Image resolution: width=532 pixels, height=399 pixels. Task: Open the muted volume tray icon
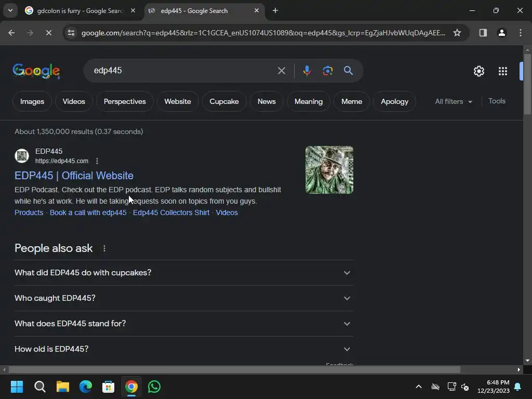click(465, 387)
